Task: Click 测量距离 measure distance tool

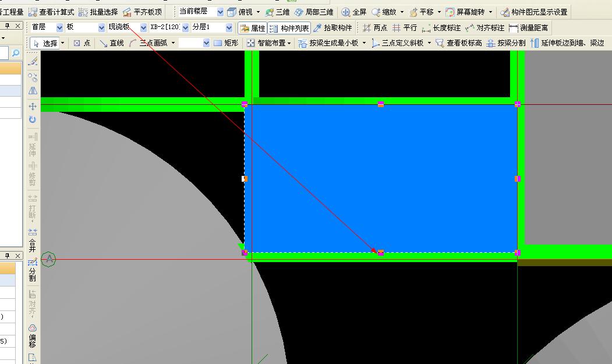Action: coord(529,28)
